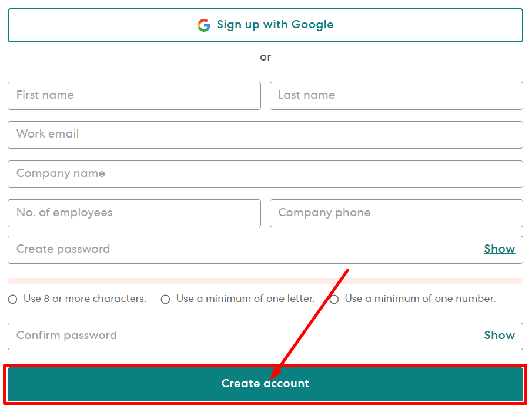This screenshot has height=409, width=532.
Task: Click the Google "G" logo icon
Action: click(203, 25)
